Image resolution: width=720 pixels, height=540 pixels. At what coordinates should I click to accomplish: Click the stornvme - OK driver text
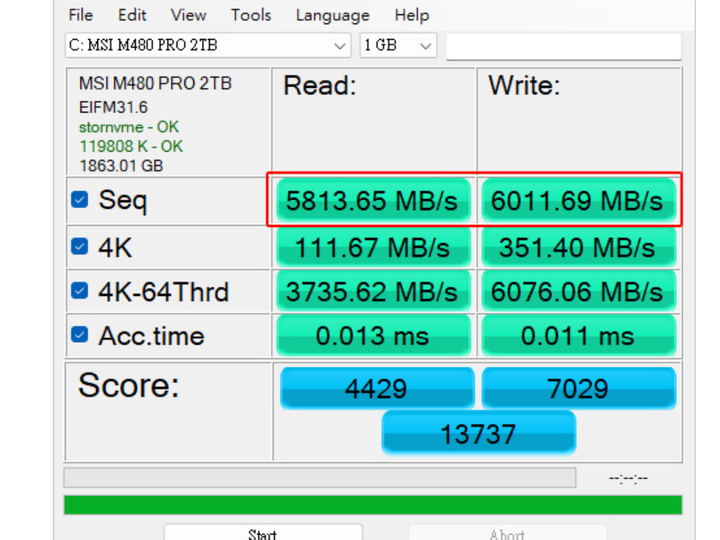[129, 127]
